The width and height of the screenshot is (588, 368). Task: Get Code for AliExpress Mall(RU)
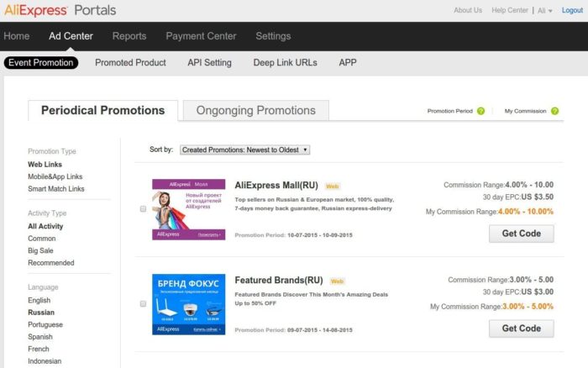click(522, 234)
